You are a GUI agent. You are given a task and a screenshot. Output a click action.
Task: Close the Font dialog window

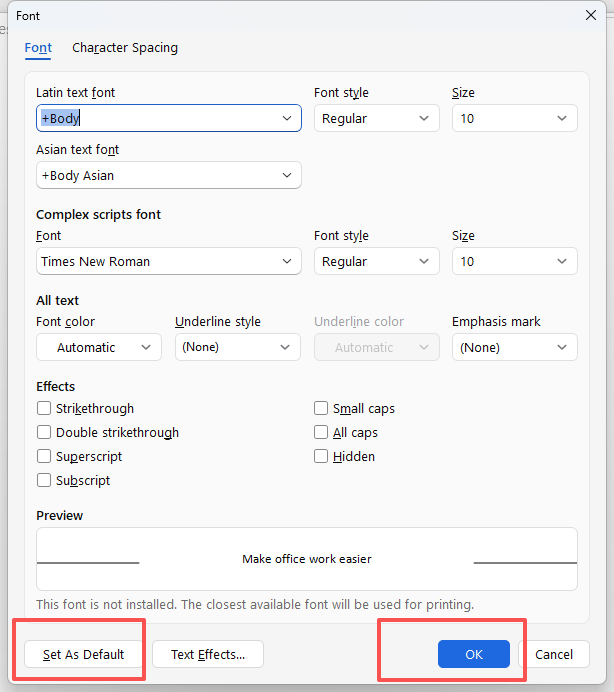click(590, 15)
